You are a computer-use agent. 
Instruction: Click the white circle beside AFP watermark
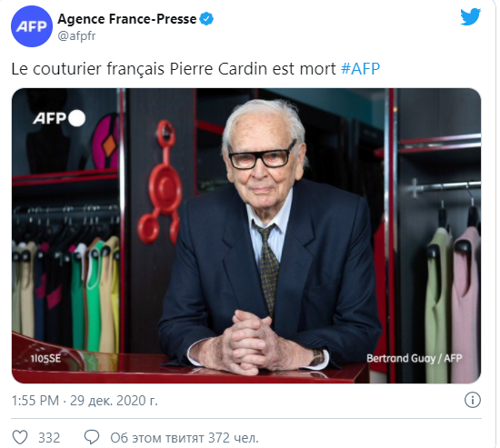76,118
